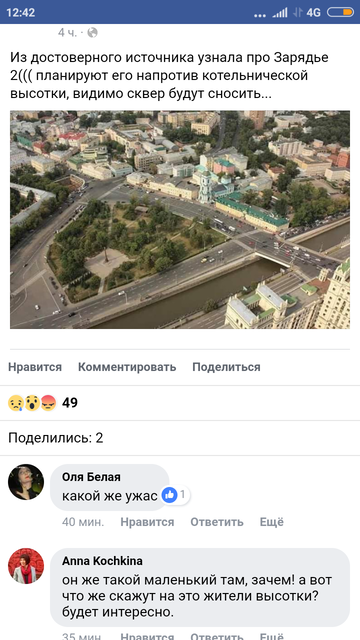Tap the battery indicator in status bar

(340, 12)
